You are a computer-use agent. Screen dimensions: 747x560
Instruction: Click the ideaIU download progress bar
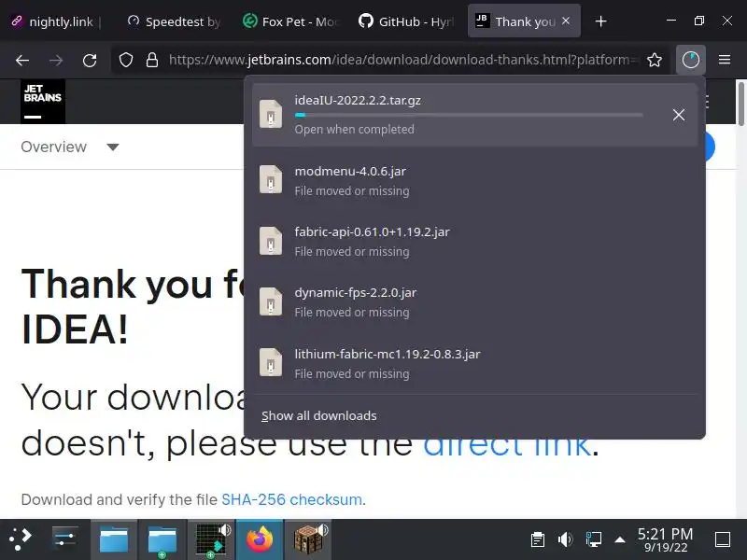click(x=469, y=115)
